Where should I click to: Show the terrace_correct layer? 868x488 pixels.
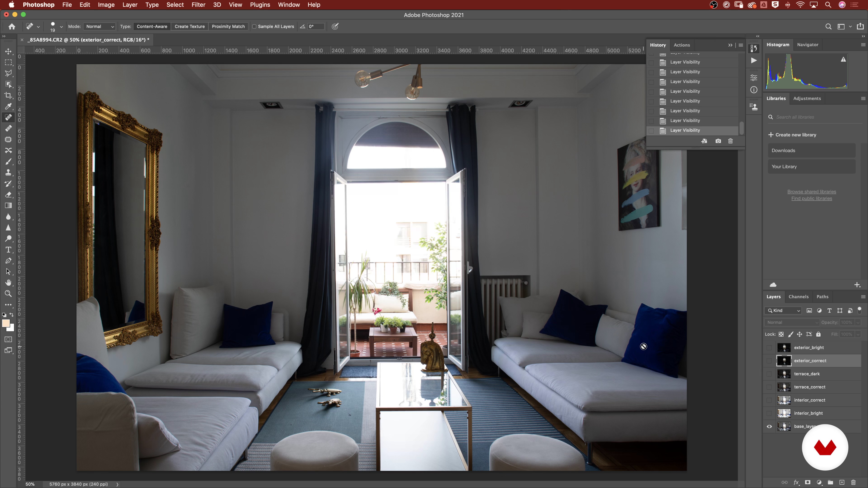click(769, 387)
